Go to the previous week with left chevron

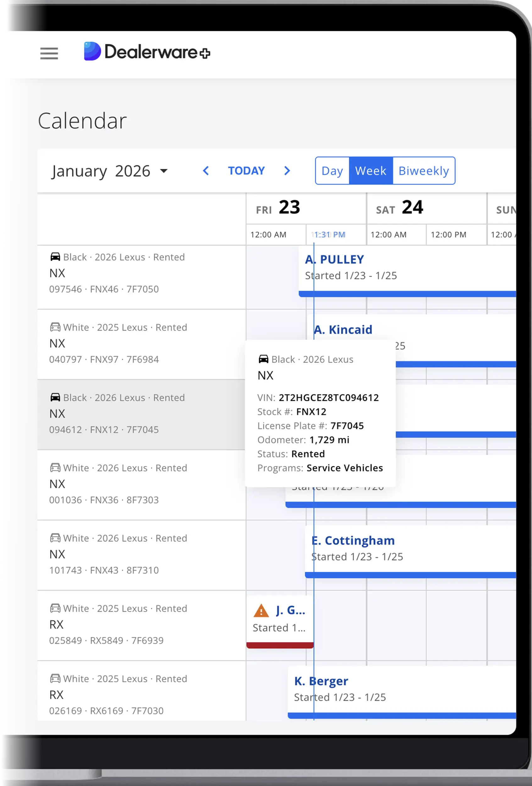pos(206,171)
